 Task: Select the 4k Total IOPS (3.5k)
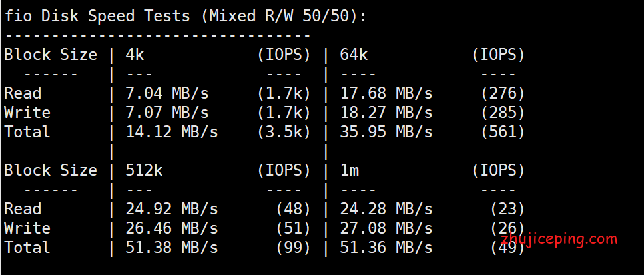click(x=284, y=132)
